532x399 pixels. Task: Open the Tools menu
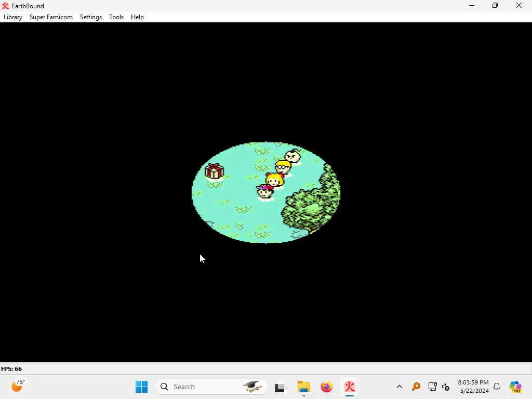click(116, 17)
